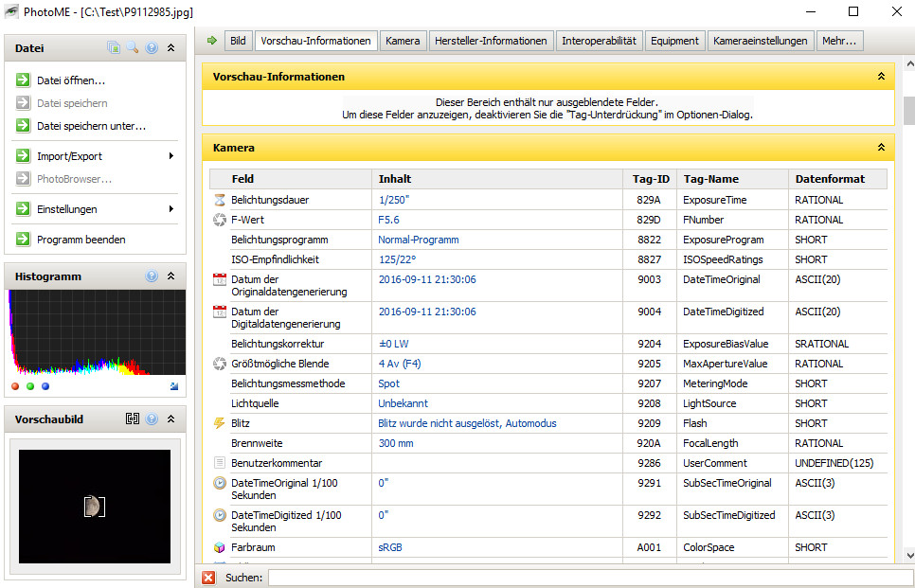Toggle the blue channel dot in histogram
The image size is (915, 588).
pos(45,386)
